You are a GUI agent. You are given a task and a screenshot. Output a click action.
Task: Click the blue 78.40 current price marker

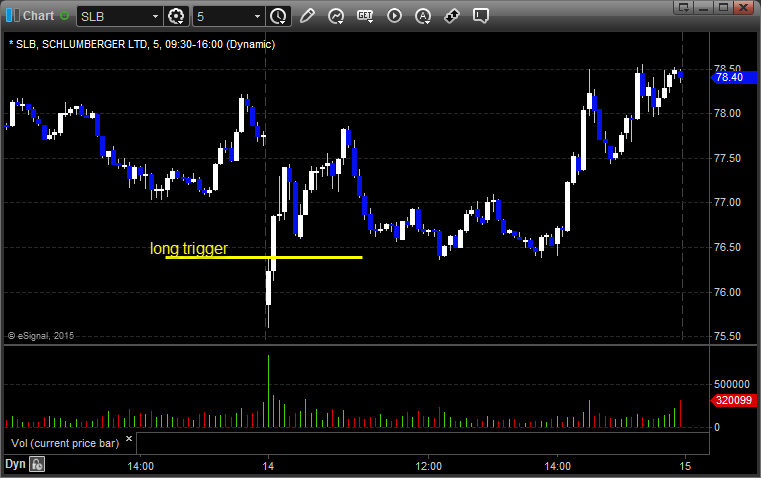click(733, 77)
